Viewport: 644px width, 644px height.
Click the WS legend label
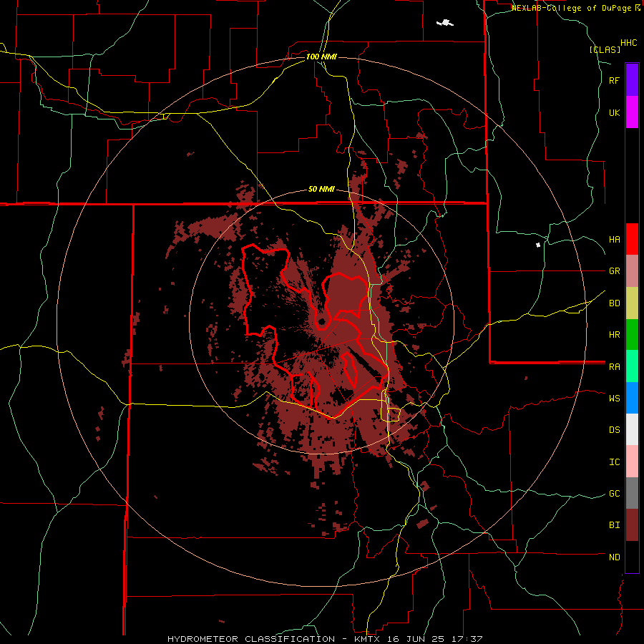coord(614,398)
